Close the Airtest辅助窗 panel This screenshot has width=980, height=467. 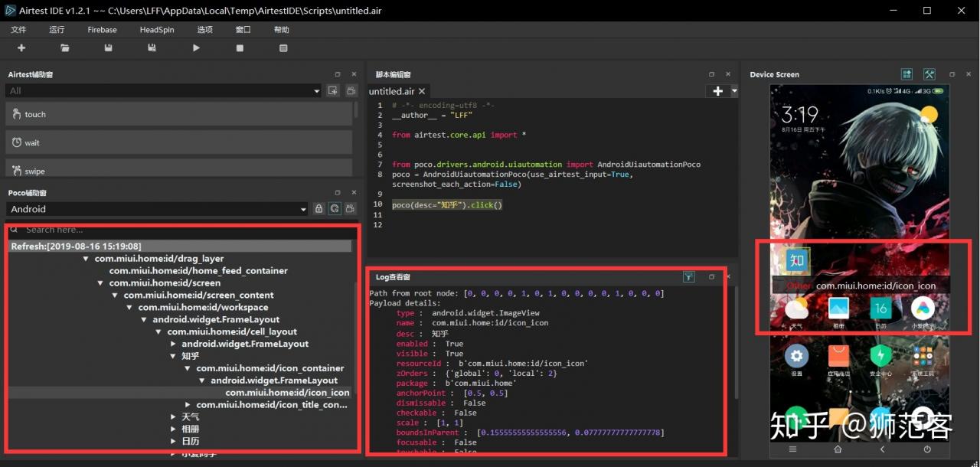point(354,74)
